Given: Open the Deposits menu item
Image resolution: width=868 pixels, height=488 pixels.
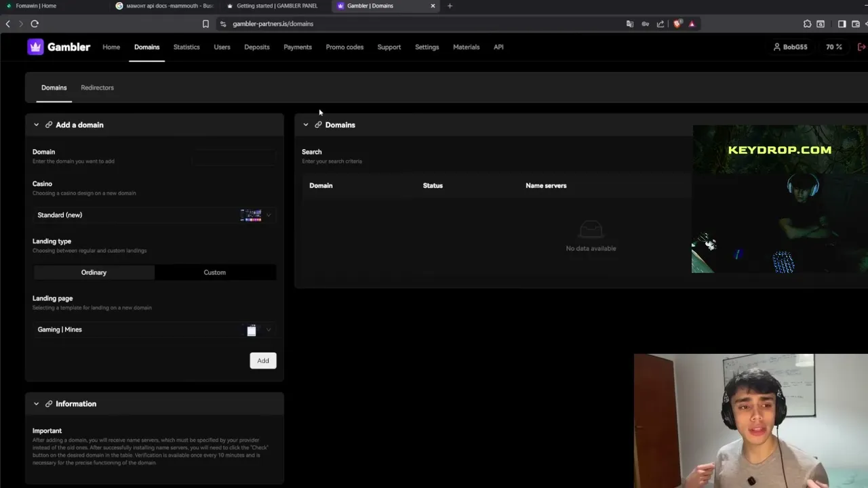Looking at the screenshot, I should pos(257,47).
